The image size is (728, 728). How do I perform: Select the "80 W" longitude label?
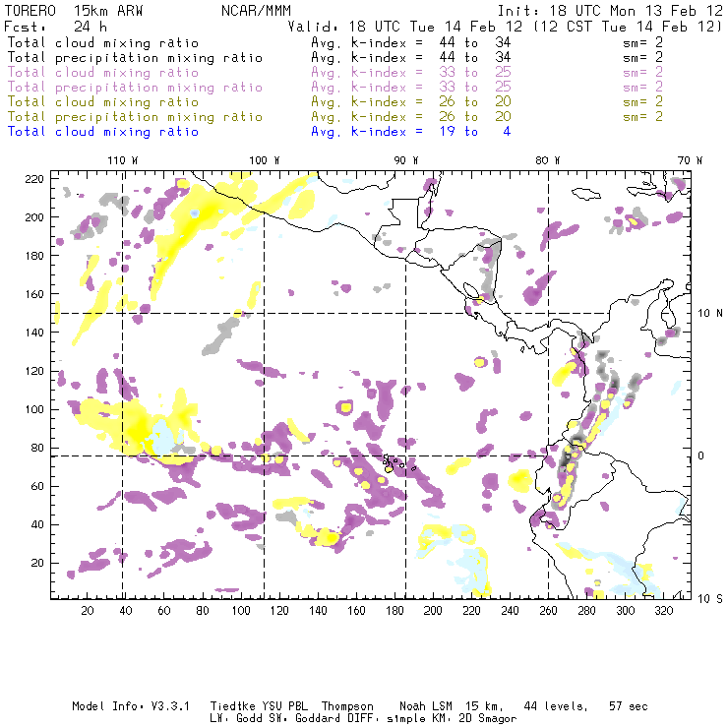coord(548,160)
